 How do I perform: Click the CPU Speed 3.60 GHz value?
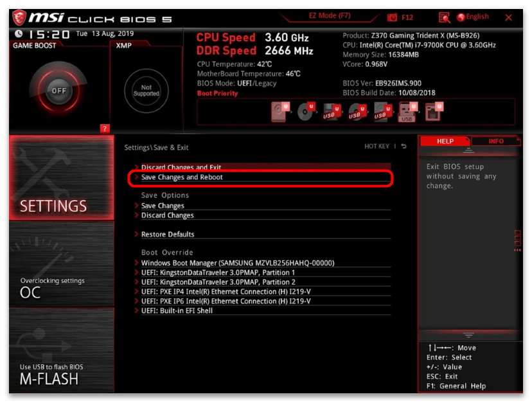287,37
